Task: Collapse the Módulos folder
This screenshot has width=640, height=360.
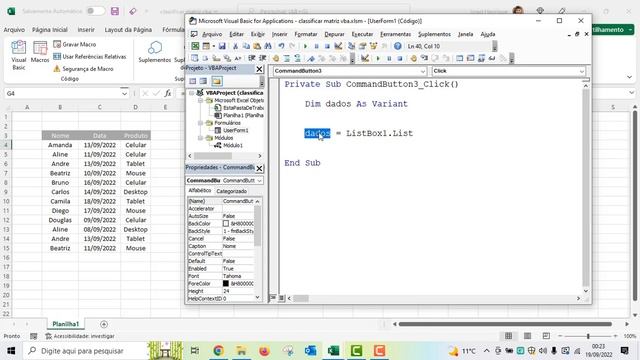Action: click(x=200, y=138)
